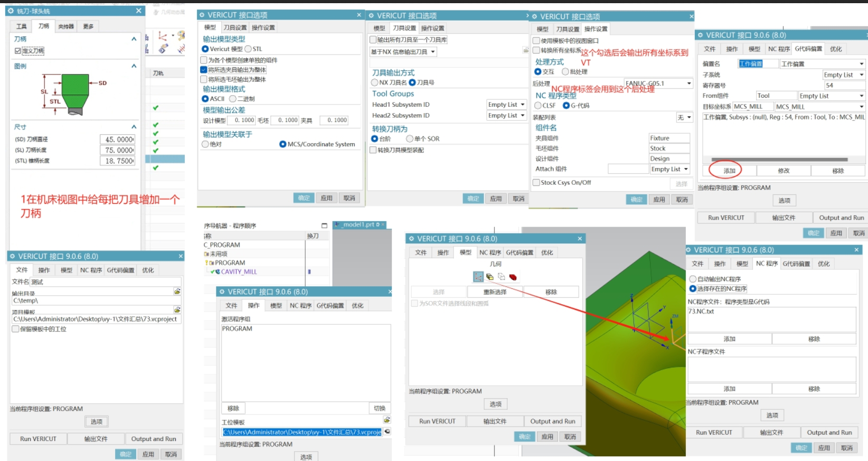868x461 pixels.
Task: Switch to 工具 tab in 铣刀-球头铣 dialog
Action: 22,26
